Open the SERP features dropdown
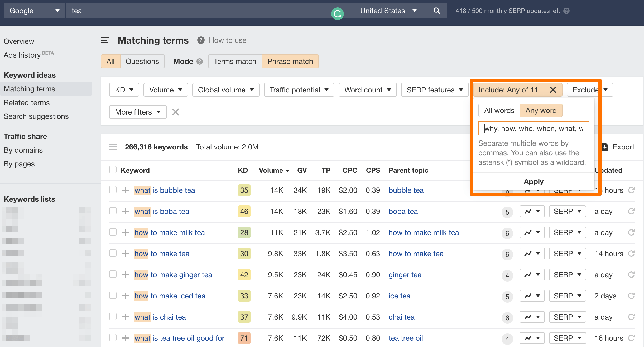Image resolution: width=644 pixels, height=347 pixels. [x=434, y=90]
